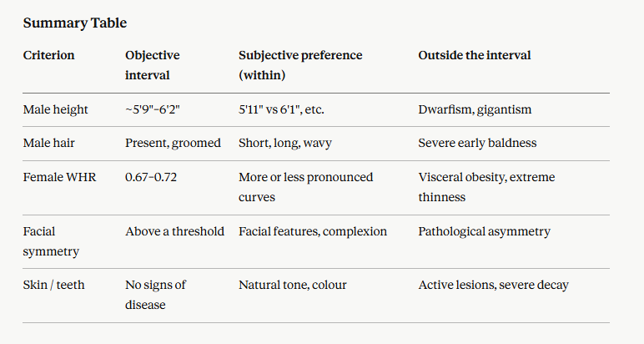Select the 0.67–0.72 value cell
The image size is (644, 344).
point(151,177)
